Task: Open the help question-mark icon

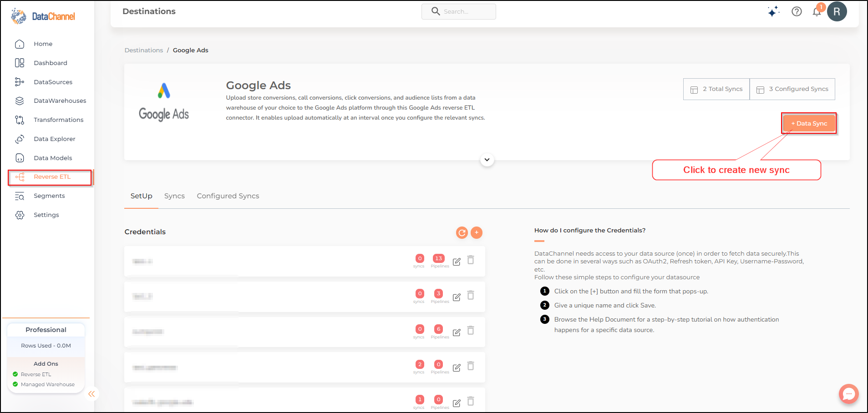Action: pyautogui.click(x=797, y=11)
